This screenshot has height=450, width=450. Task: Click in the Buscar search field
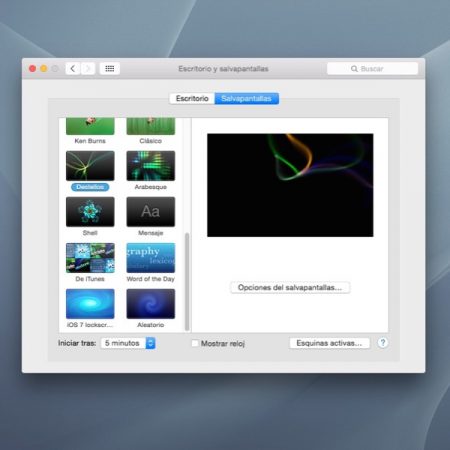[372, 69]
